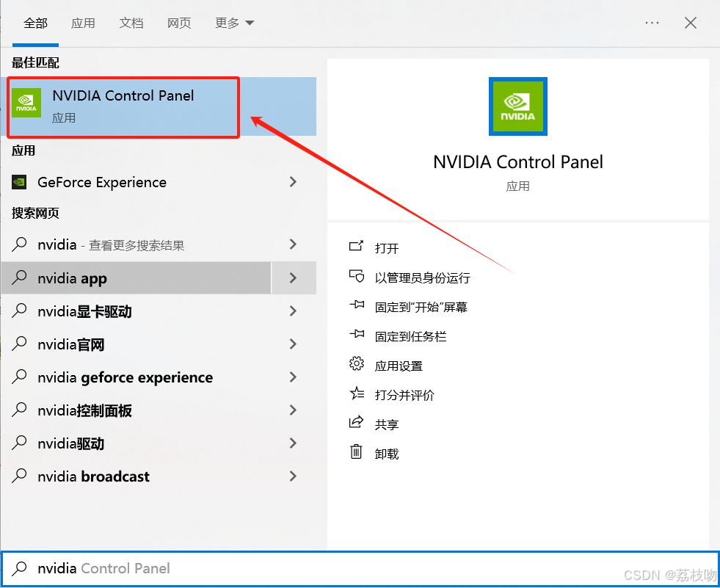Image resolution: width=720 pixels, height=588 pixels.
Task: Switch to the 文档 tab
Action: coord(131,23)
